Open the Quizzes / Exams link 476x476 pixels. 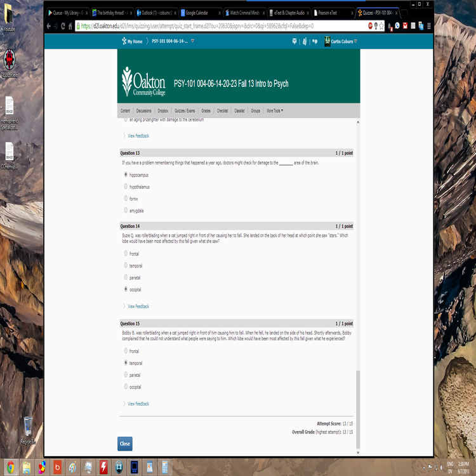[x=185, y=110]
